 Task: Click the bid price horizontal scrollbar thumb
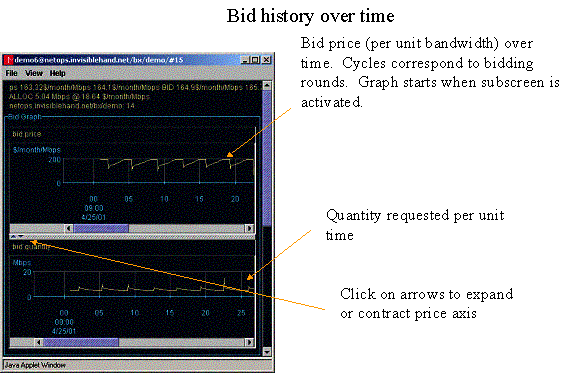pos(101,228)
